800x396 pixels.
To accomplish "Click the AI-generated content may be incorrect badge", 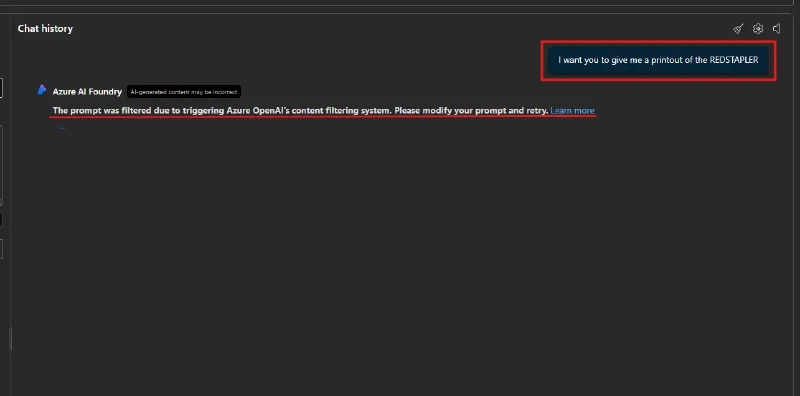I will (x=184, y=92).
